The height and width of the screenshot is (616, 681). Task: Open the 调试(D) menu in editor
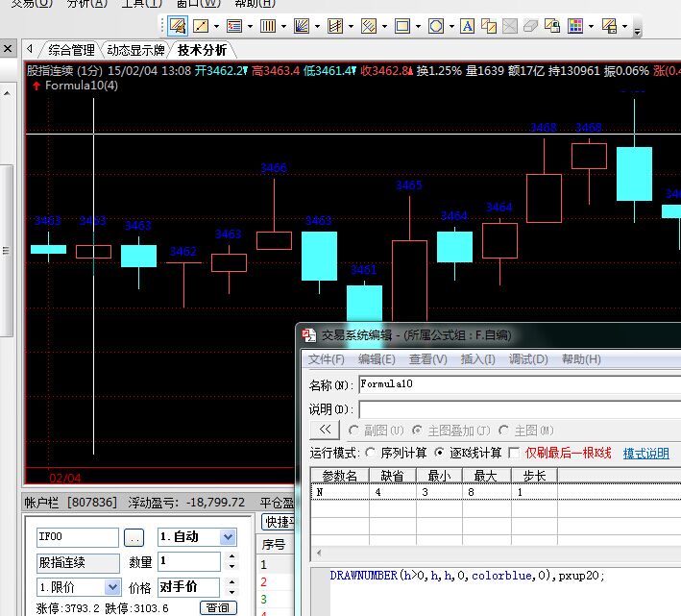(528, 359)
